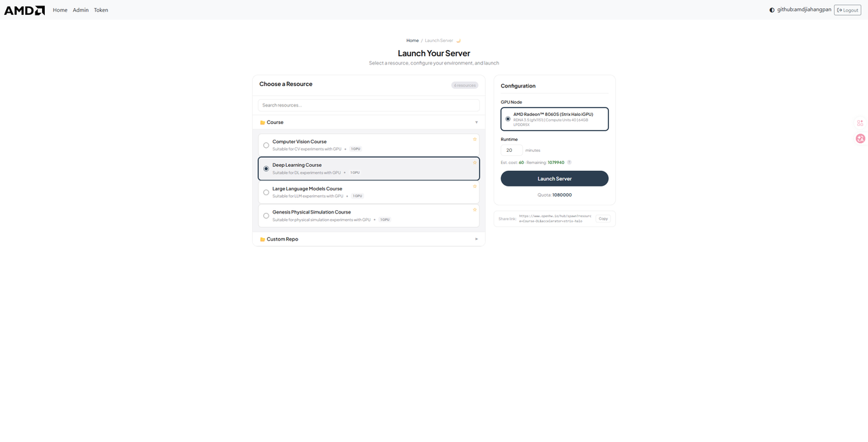This screenshot has height=442, width=868.
Task: Click the Quota value 1080000
Action: tap(562, 195)
